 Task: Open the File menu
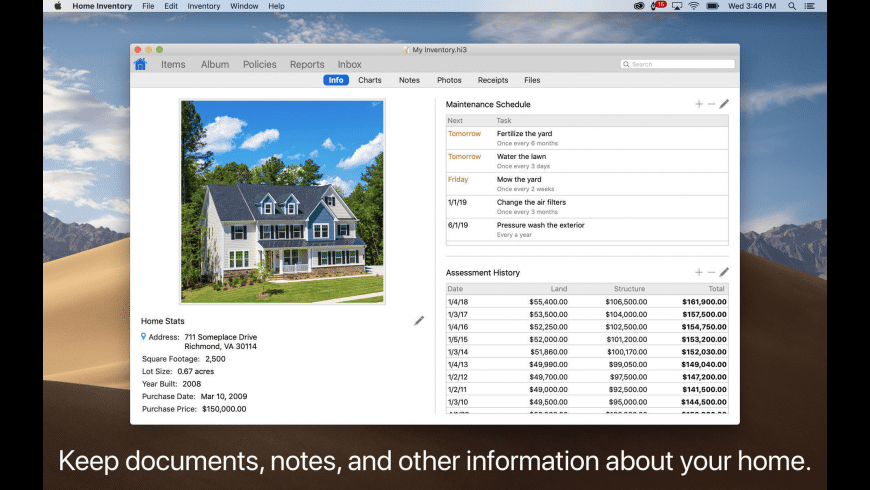(148, 6)
